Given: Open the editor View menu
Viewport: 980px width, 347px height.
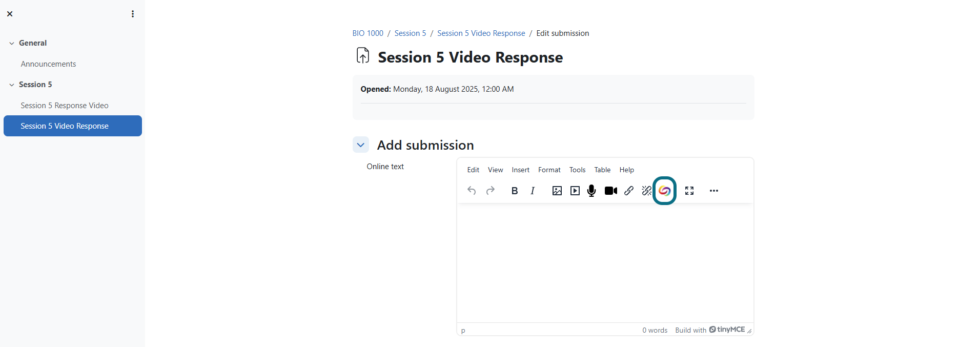Looking at the screenshot, I should [x=495, y=170].
